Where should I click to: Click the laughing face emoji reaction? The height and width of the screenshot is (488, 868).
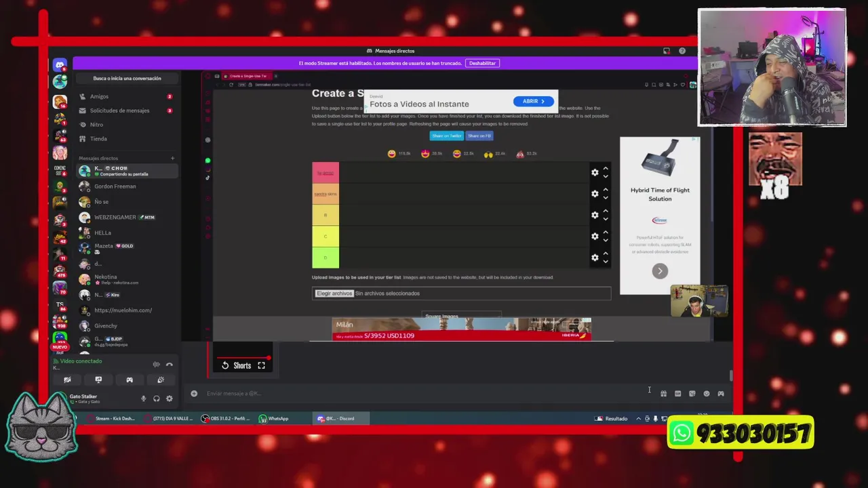(x=392, y=154)
